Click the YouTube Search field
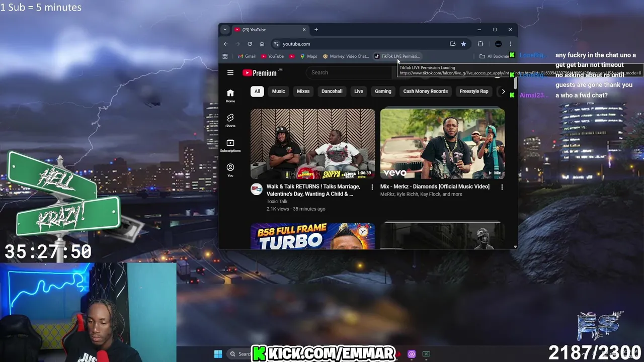The height and width of the screenshot is (362, 644). coord(350,72)
